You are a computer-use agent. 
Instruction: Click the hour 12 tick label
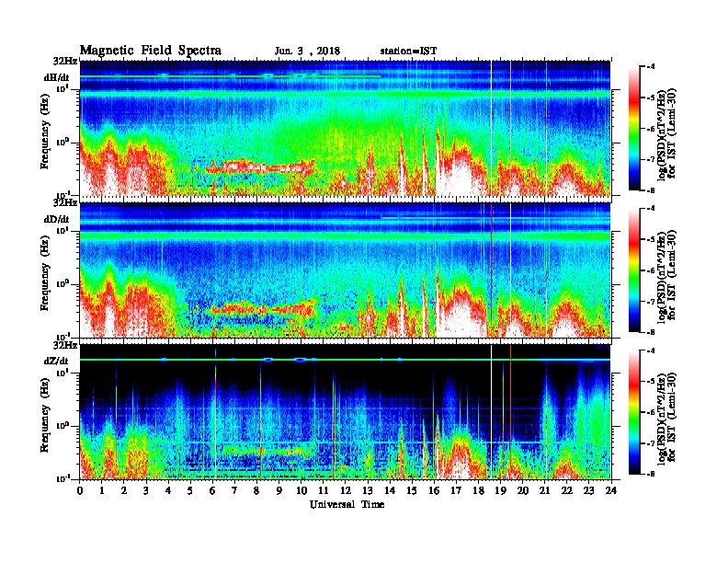[345, 490]
